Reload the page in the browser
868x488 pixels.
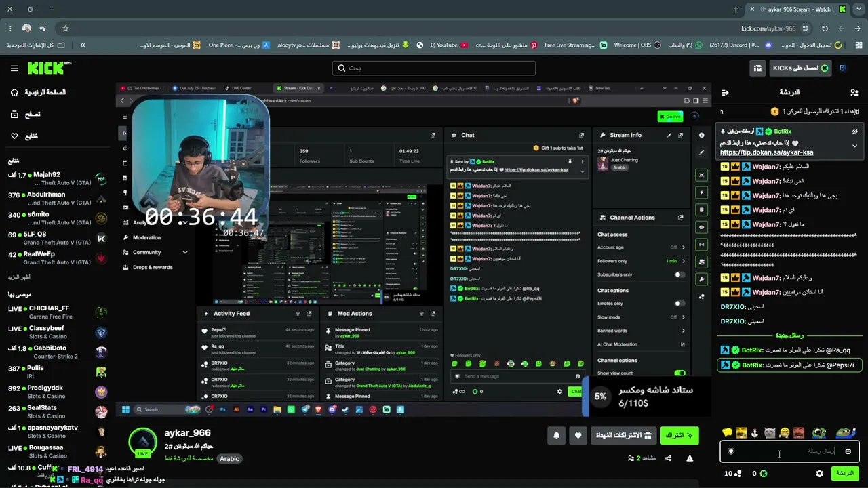pos(825,28)
